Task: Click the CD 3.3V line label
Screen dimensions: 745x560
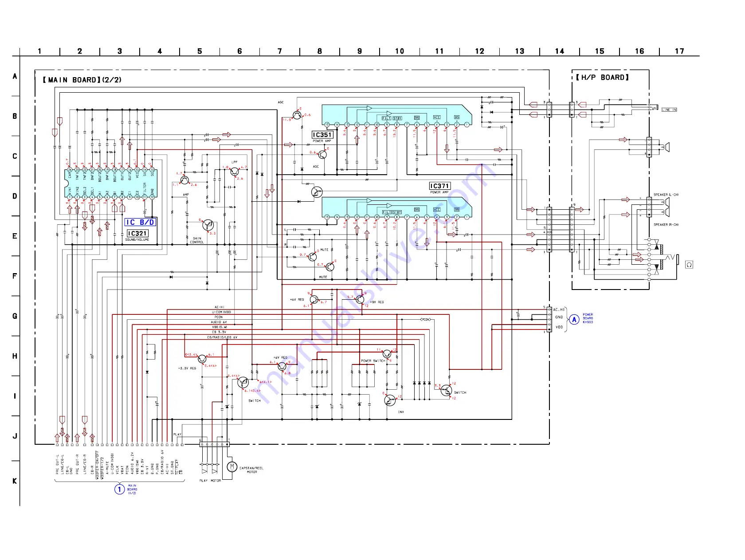Action: tap(219, 332)
